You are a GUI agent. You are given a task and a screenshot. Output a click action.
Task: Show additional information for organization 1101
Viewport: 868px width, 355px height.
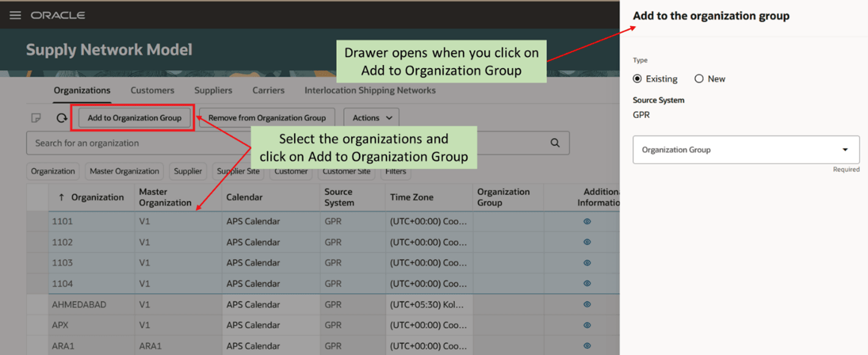(x=586, y=221)
